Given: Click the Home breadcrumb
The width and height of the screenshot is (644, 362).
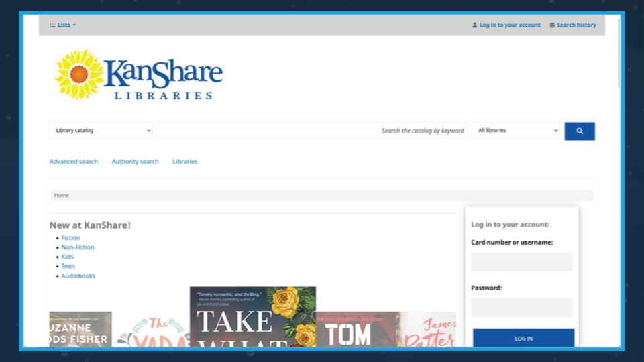Looking at the screenshot, I should tap(62, 196).
